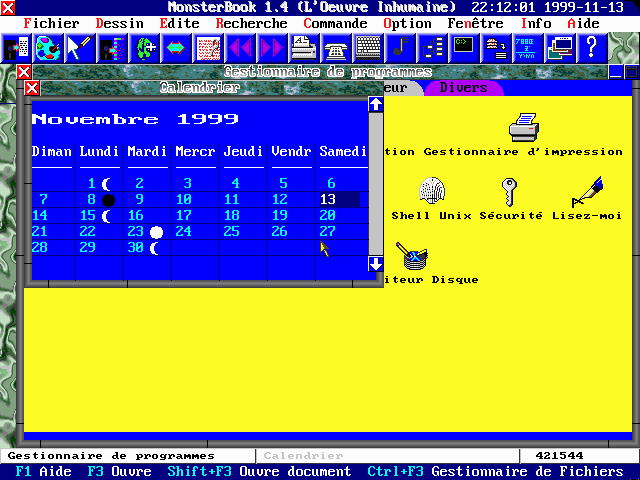
Task: Open the Fichier menu
Action: (x=51, y=23)
